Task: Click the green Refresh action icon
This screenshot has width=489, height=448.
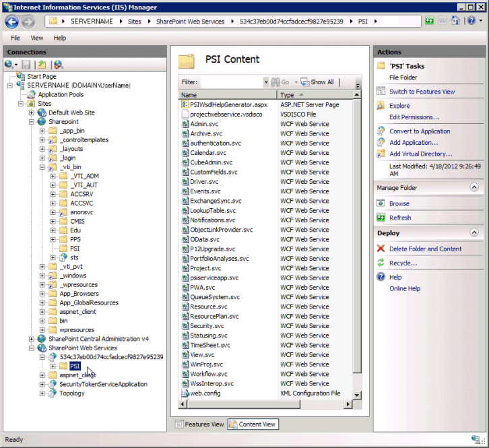Action: point(381,218)
